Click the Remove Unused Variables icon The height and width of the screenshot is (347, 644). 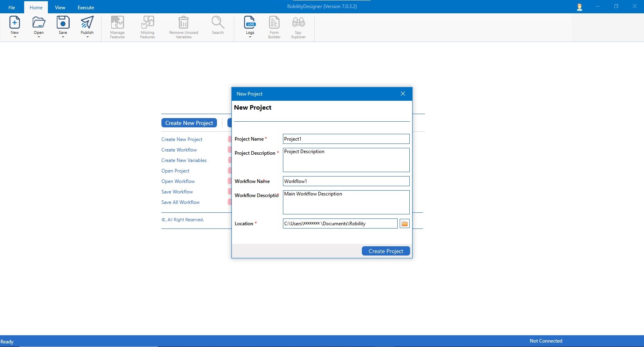[x=184, y=23]
